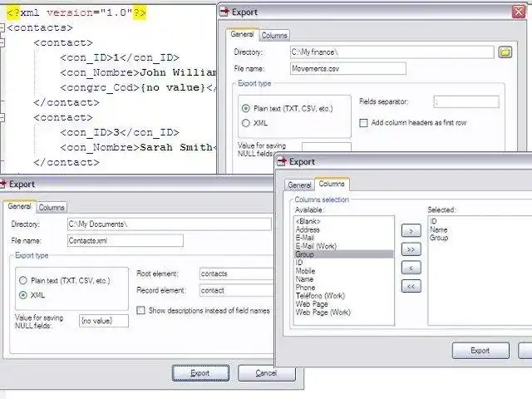
Task: Close the top Export window
Action: click(519, 12)
